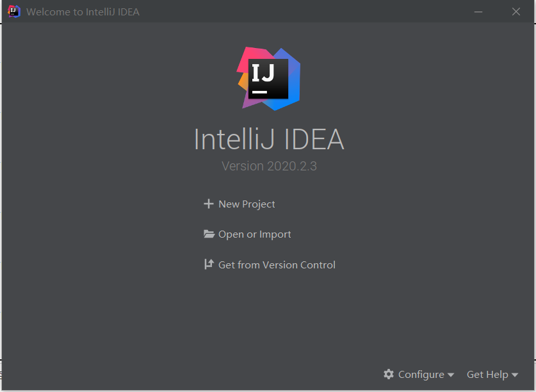The width and height of the screenshot is (536, 392).
Task: Choose Open or Import
Action: [x=254, y=234]
